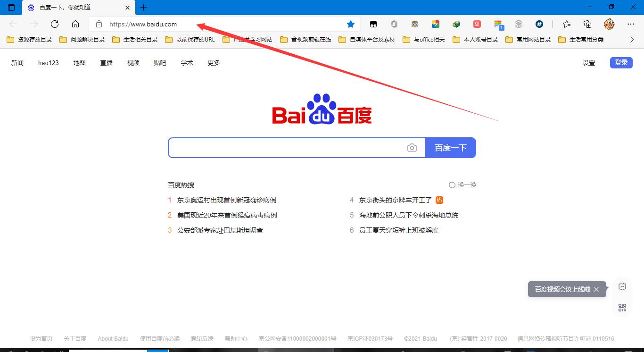The width and height of the screenshot is (644, 352).
Task: Click the dark hashtag extension icon
Action: tap(539, 24)
